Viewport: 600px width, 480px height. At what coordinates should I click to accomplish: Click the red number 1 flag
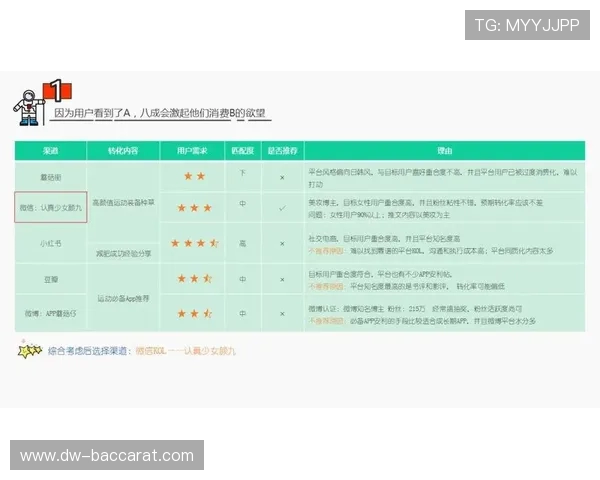click(x=57, y=92)
